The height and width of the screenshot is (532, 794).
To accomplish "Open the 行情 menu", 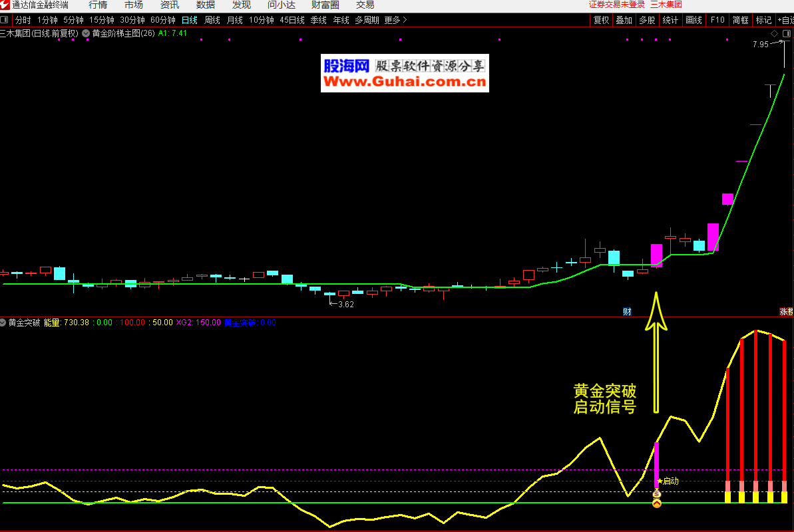I will point(98,5).
